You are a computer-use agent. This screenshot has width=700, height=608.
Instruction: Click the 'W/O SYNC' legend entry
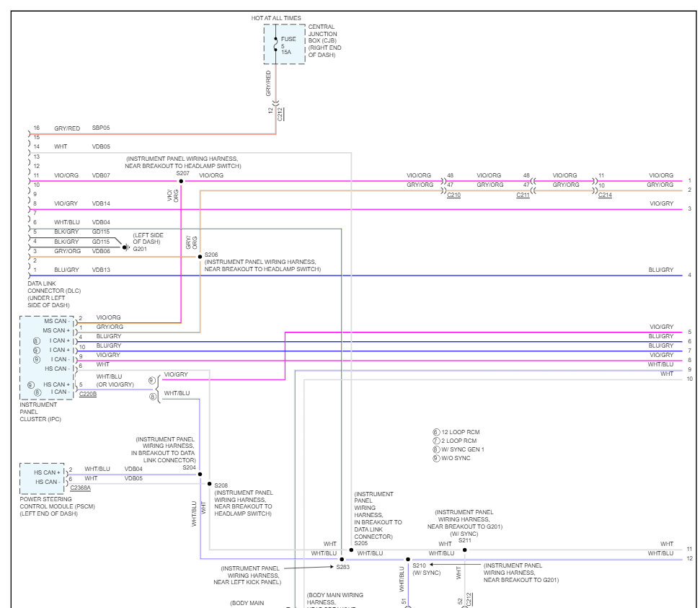coord(451,458)
